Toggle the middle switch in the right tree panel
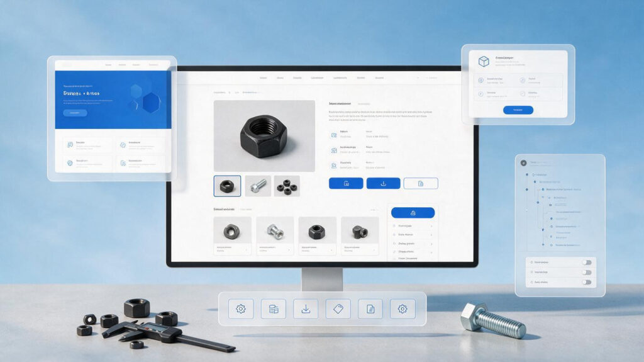 [x=587, y=273]
